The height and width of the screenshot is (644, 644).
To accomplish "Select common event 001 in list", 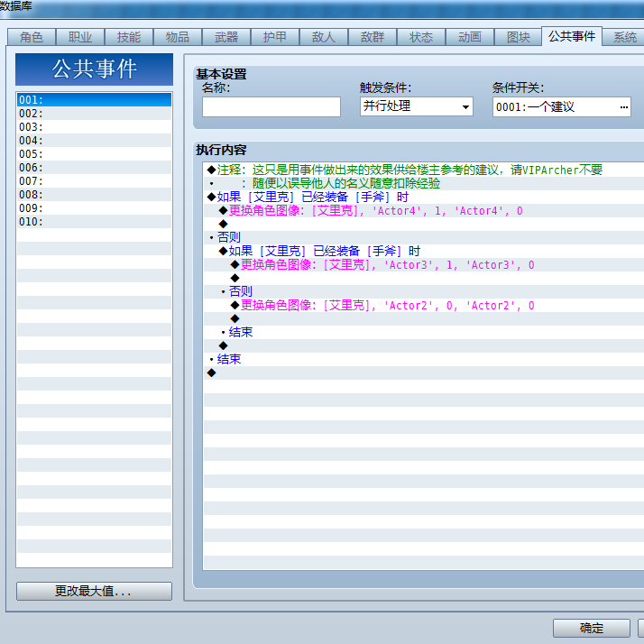I will click(94, 100).
